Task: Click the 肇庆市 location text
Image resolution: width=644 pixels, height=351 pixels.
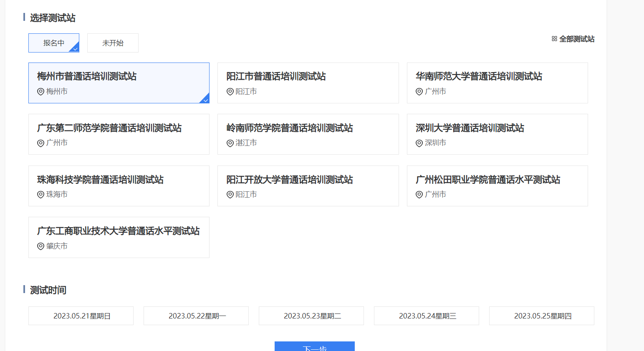Action: click(57, 246)
